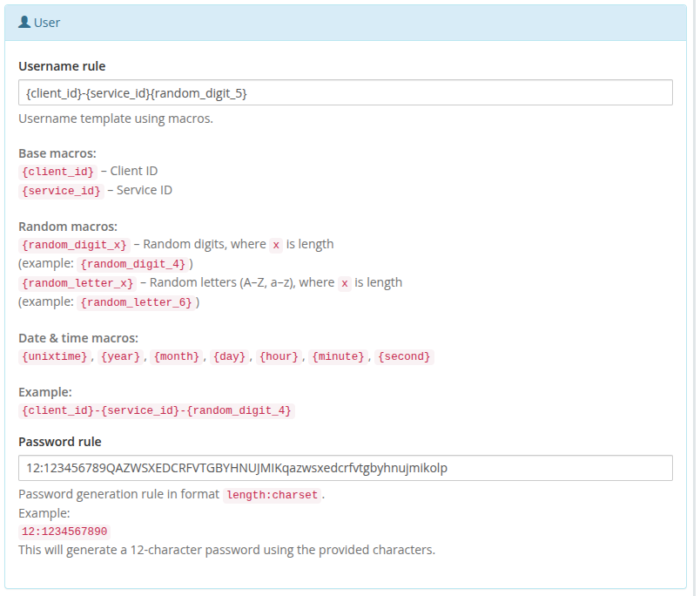Image resolution: width=700 pixels, height=596 pixels.
Task: Click the "Username rule" field label
Action: 62,66
